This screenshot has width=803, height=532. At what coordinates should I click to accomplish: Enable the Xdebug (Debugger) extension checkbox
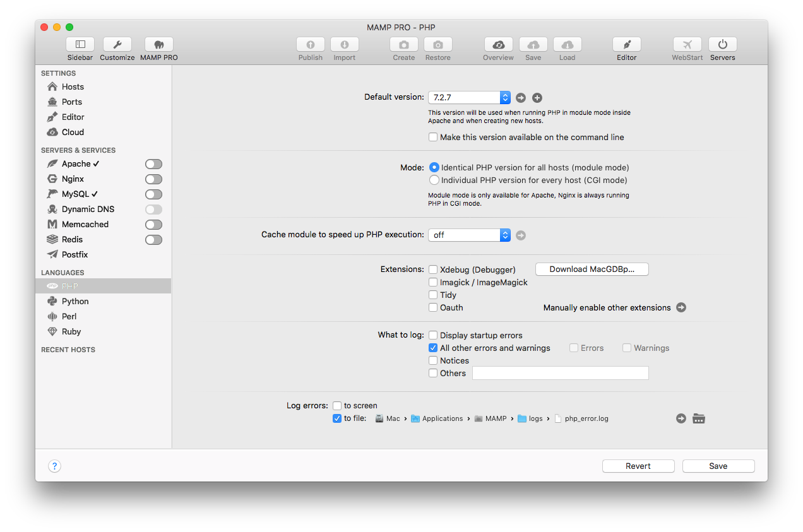433,269
